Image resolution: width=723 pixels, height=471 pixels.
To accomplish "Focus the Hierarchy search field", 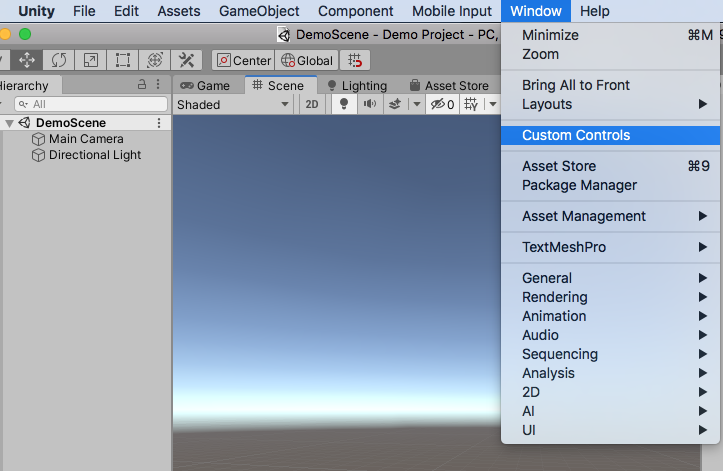I will (x=91, y=104).
